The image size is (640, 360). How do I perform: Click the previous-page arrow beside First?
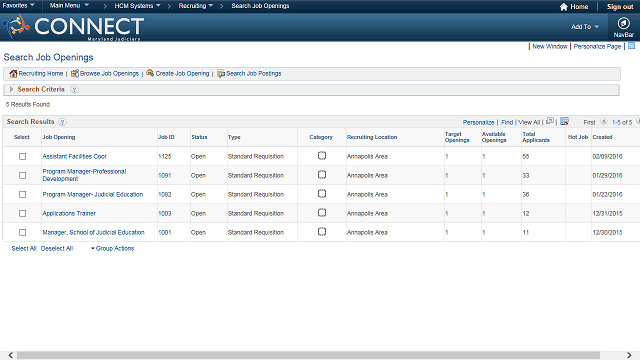click(604, 121)
